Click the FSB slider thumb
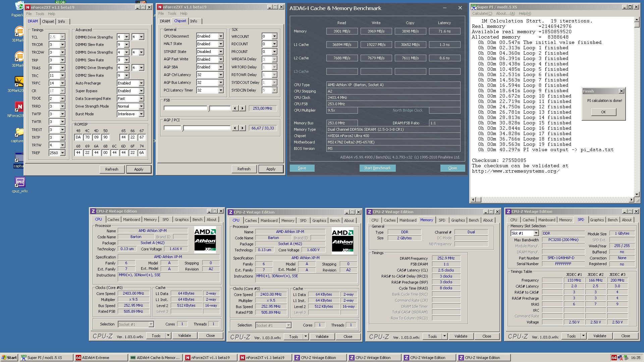This screenshot has width=644, height=362. pyautogui.click(x=209, y=108)
